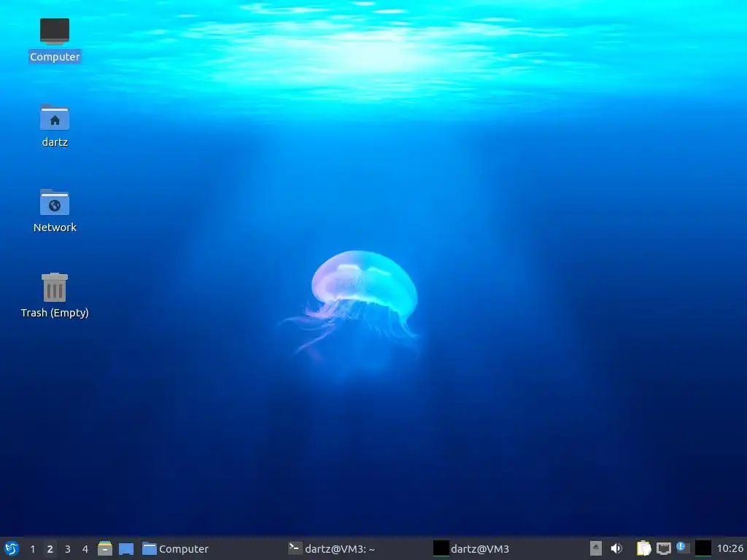This screenshot has height=560, width=747.
Task: Open the removable media eject applet
Action: (x=595, y=548)
